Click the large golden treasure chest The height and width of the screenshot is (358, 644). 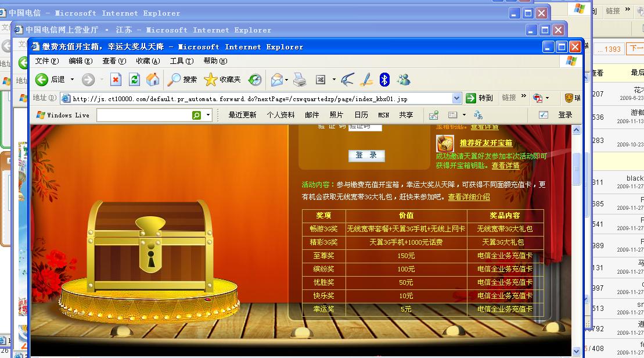pos(150,246)
